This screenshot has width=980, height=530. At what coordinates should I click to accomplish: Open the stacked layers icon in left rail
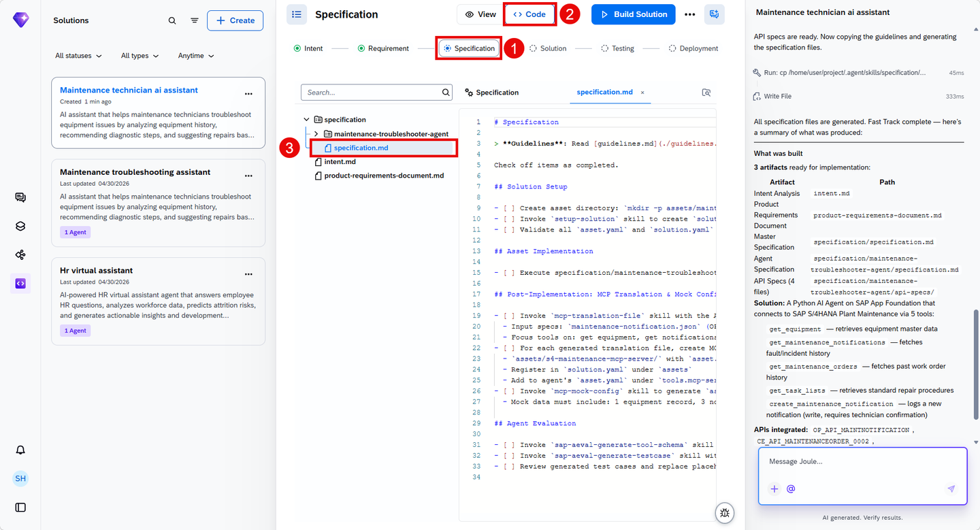click(20, 227)
